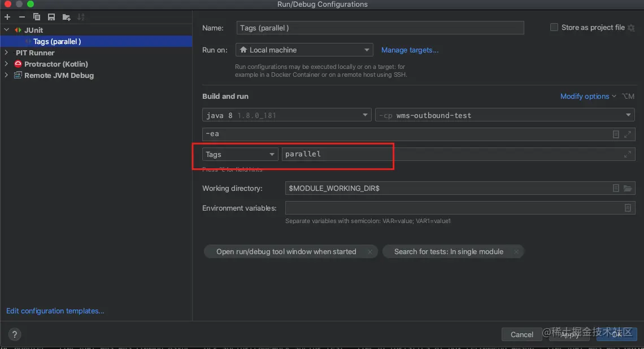Open the Tags test kind dropdown
The image size is (644, 349).
(x=240, y=154)
